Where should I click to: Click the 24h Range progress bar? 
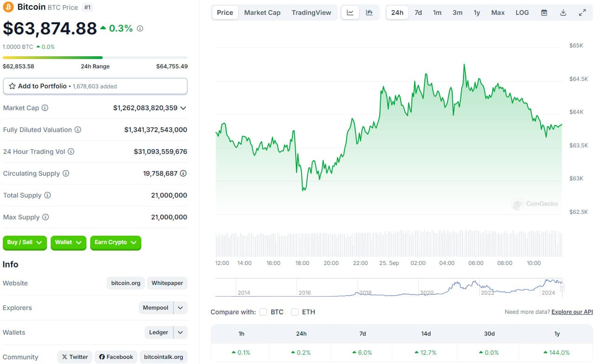tap(95, 58)
